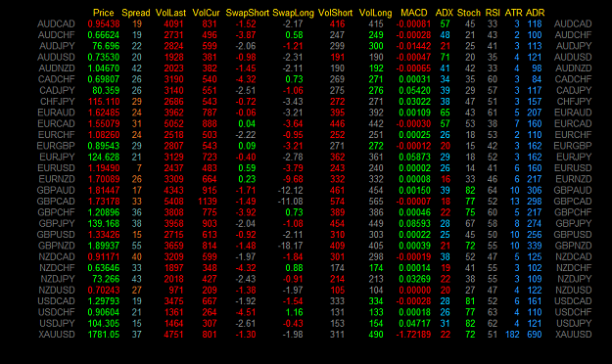Select the AUDNZD symbol in right column
Viewport: 612px width, 364px height.
(x=574, y=68)
